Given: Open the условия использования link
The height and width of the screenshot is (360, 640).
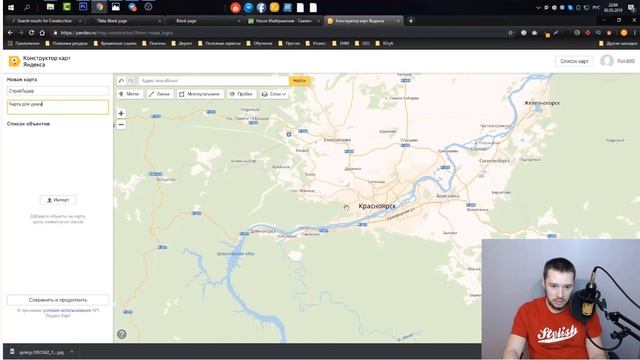Looking at the screenshot, I should coord(67,311).
